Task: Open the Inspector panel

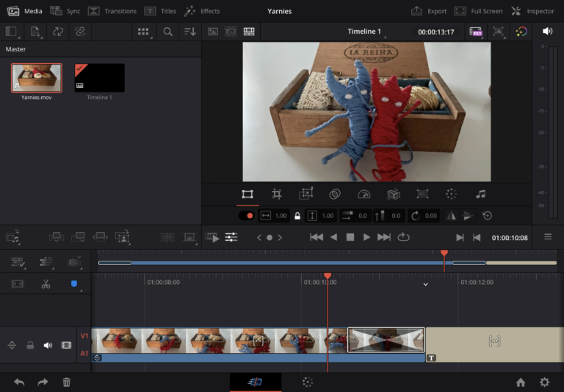Action: [533, 11]
